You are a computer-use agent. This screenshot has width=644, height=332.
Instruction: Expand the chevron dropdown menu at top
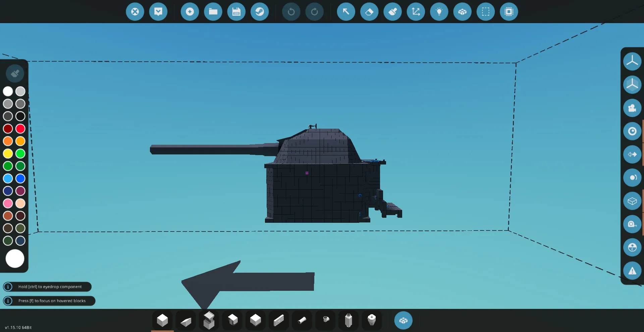point(158,12)
